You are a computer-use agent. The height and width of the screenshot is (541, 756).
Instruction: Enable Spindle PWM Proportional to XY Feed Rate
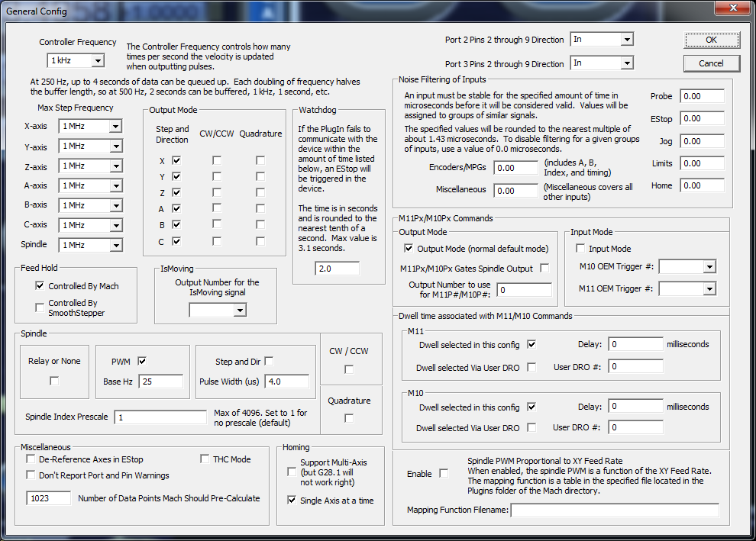click(x=444, y=474)
